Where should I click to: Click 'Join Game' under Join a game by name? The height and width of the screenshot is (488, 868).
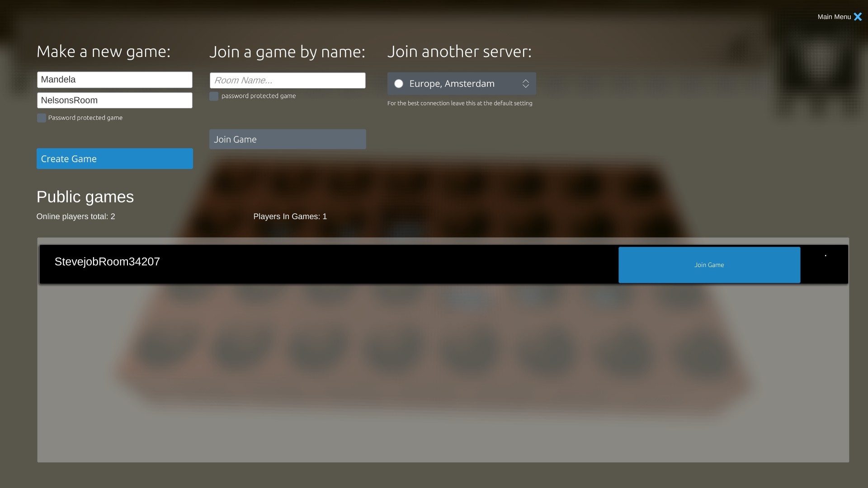[287, 139]
